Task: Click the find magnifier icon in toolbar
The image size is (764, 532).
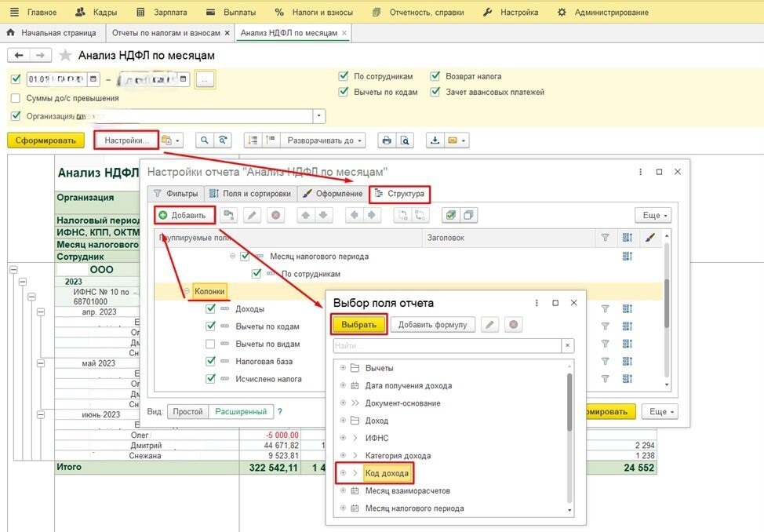Action: (x=204, y=140)
